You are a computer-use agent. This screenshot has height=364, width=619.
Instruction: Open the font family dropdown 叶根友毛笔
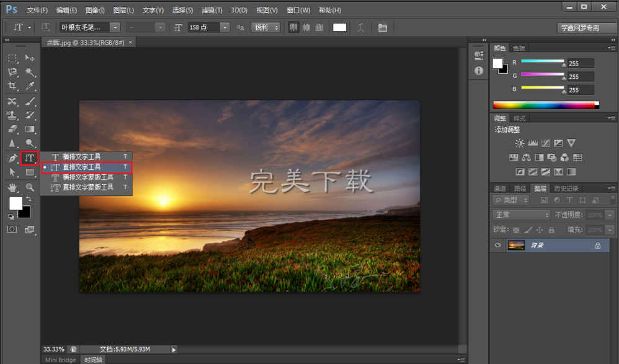click(x=115, y=27)
